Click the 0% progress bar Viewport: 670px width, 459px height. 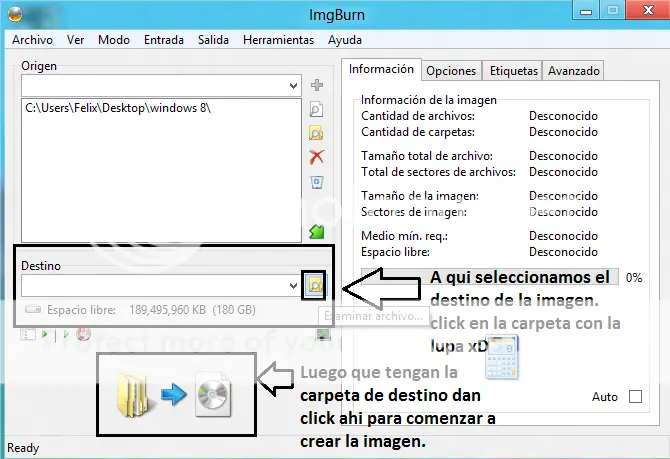pos(490,277)
